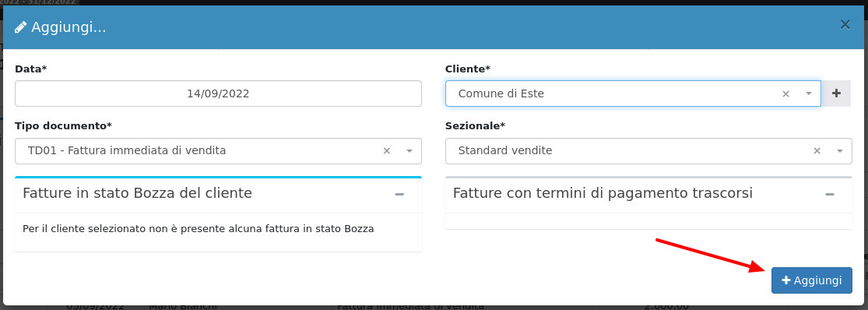Click the Sezionale label
The height and width of the screenshot is (310, 868).
point(475,125)
